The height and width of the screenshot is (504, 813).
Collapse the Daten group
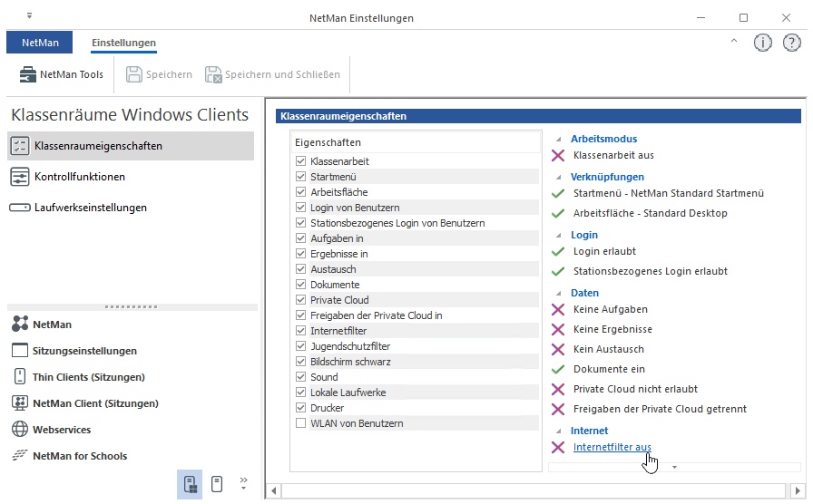point(559,293)
